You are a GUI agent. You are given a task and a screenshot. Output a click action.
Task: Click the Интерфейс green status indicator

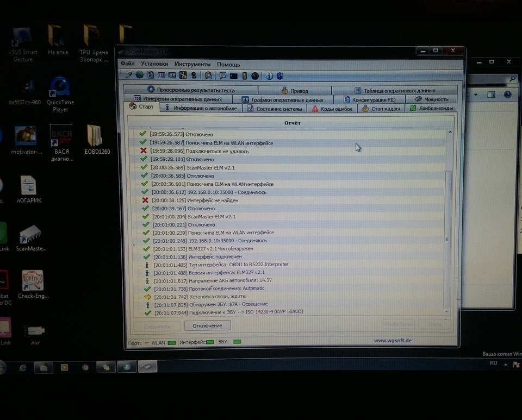point(210,342)
